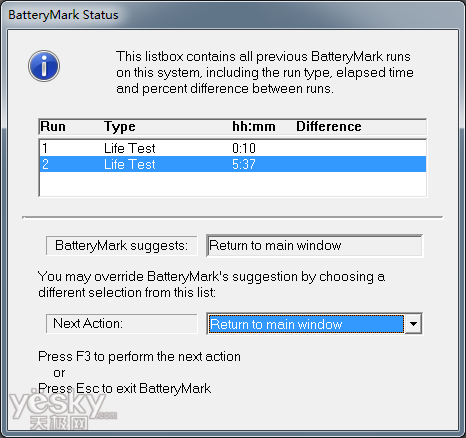Click the Next Action label box

[x=122, y=324]
